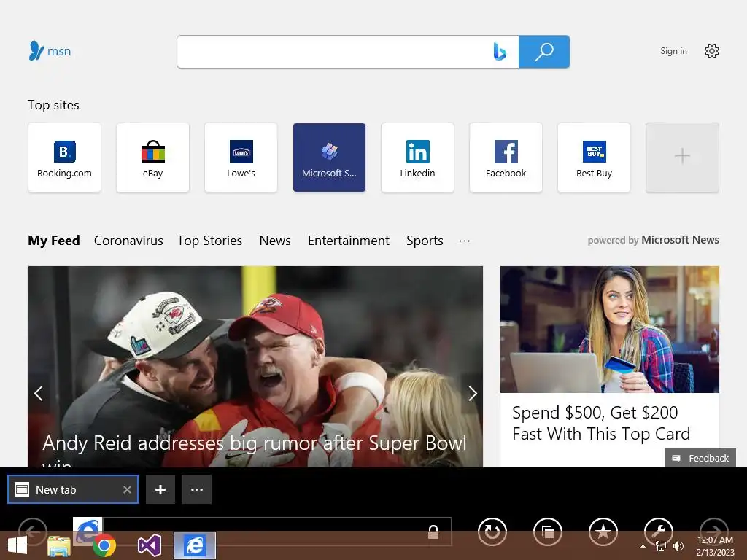
Task: Open the Andy Reid Super Bowl headline
Action: [255, 449]
